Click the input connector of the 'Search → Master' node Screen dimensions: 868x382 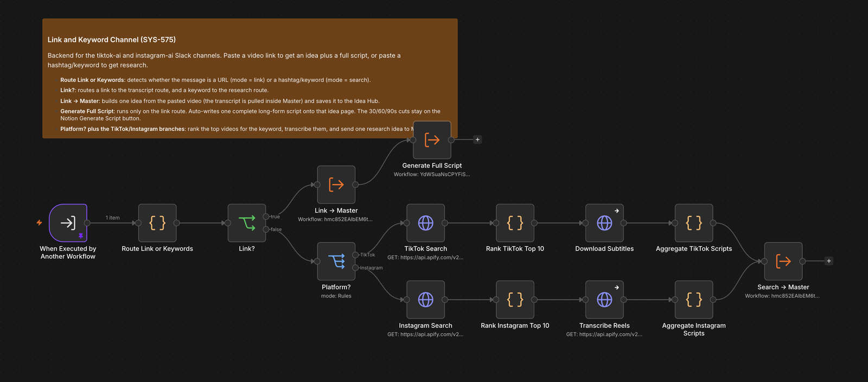[764, 262]
